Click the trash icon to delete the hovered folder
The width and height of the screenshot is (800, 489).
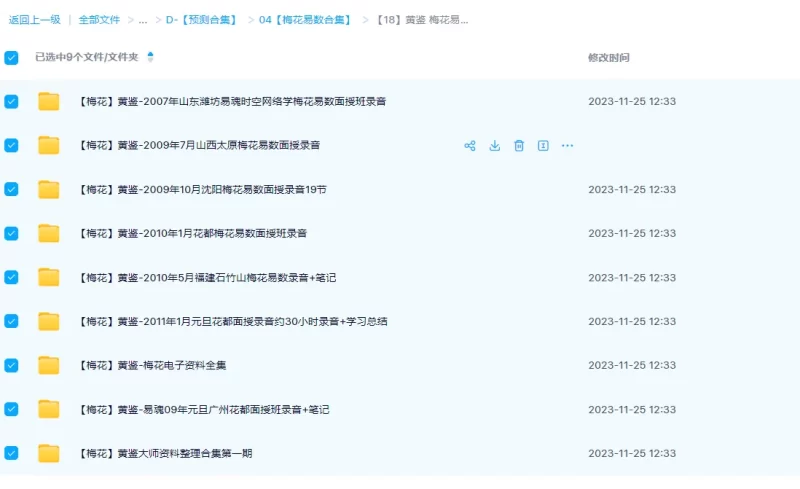[519, 146]
